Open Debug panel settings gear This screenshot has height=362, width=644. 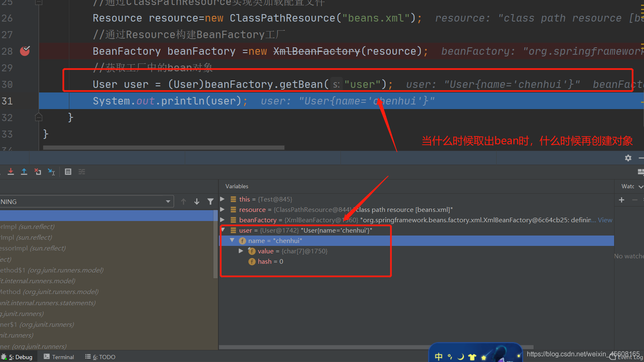628,158
